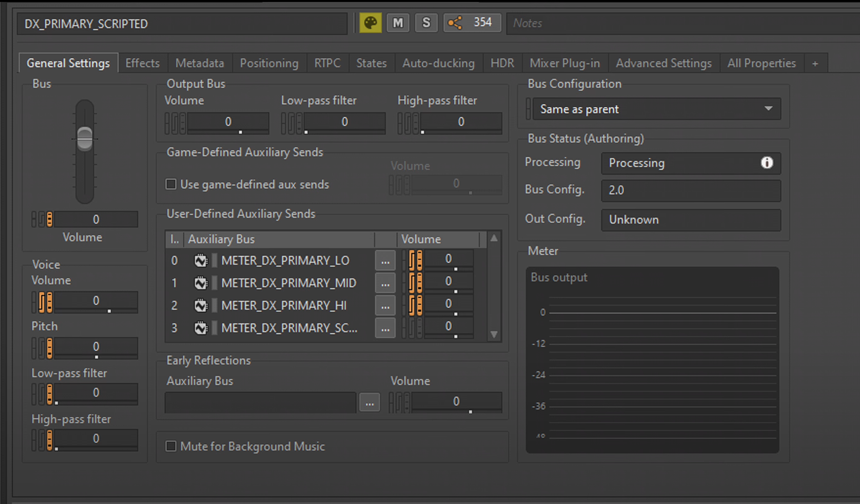This screenshot has height=504, width=860.
Task: Click the METER_DX_PRIMARY_LO bus icon
Action: tap(201, 261)
